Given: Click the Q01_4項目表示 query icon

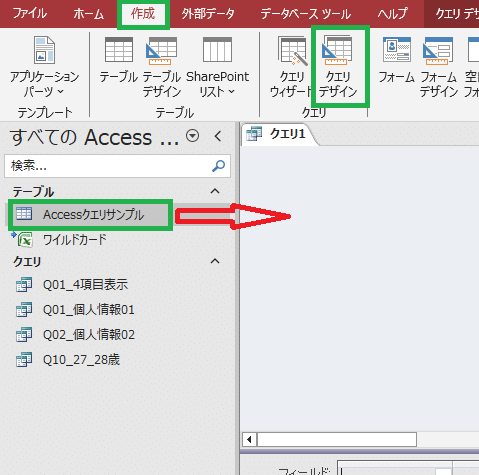Looking at the screenshot, I should point(24,284).
